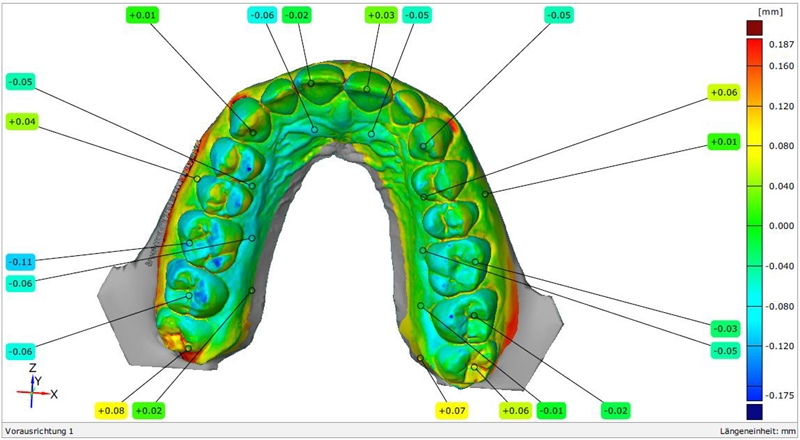
Task: Click the -0.175 minimum scale value
Action: 777,395
